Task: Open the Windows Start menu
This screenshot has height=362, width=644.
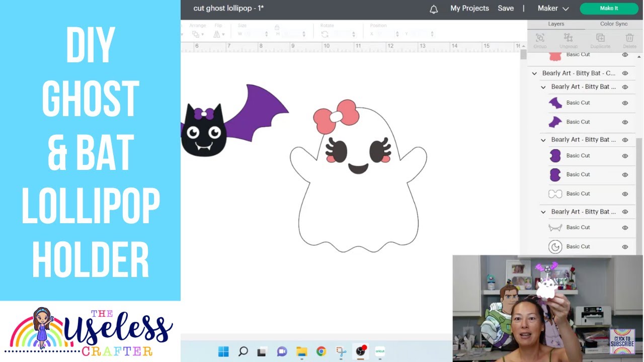Action: pos(223,351)
